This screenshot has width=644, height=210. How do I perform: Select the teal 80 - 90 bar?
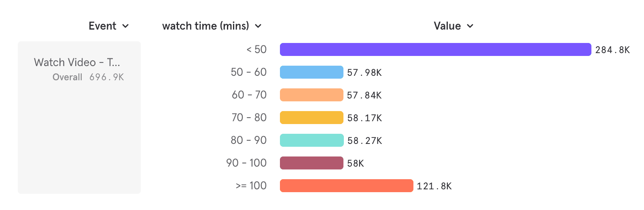311,140
